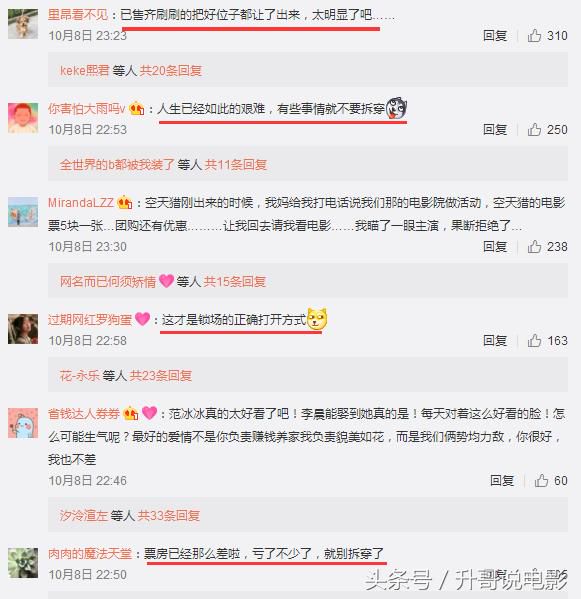
Task: Open user 省钱达人券券's profile
Action: 84,414
